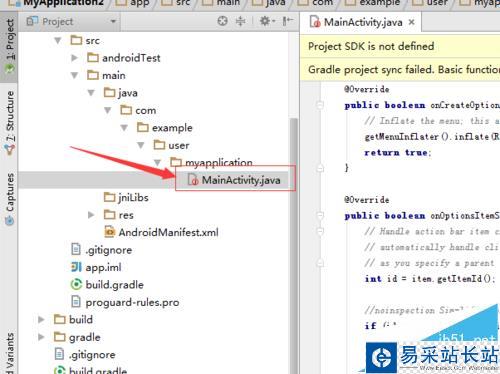This screenshot has width=500, height=374.
Task: Open the 7: Structure side tab
Action: 10,123
